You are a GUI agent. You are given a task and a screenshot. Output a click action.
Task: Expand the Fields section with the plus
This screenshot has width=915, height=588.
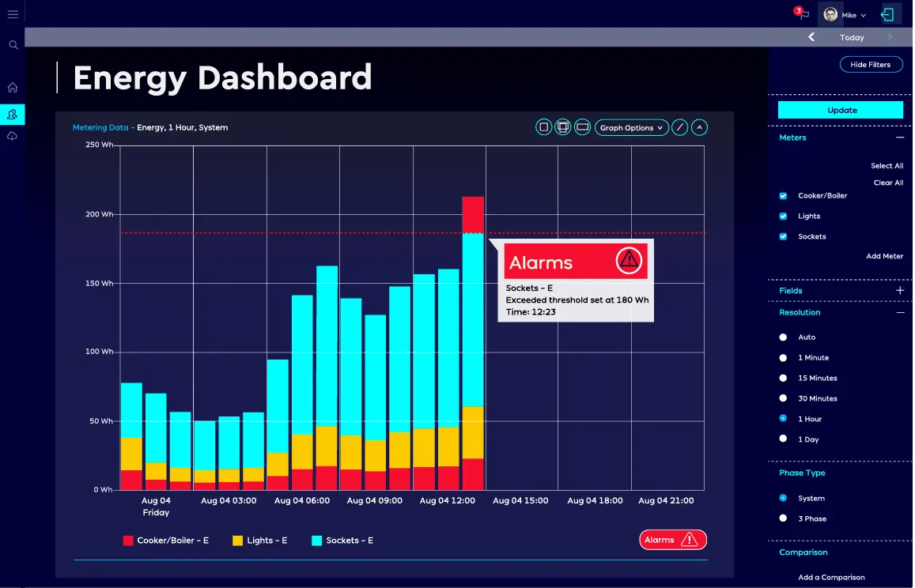[899, 291]
